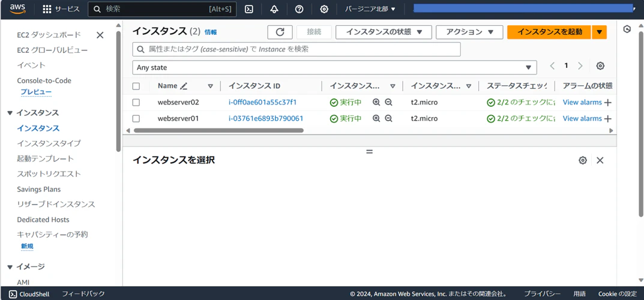Open スポットリクエスト in sidebar
Screen dimensions: 644x300
(49, 173)
